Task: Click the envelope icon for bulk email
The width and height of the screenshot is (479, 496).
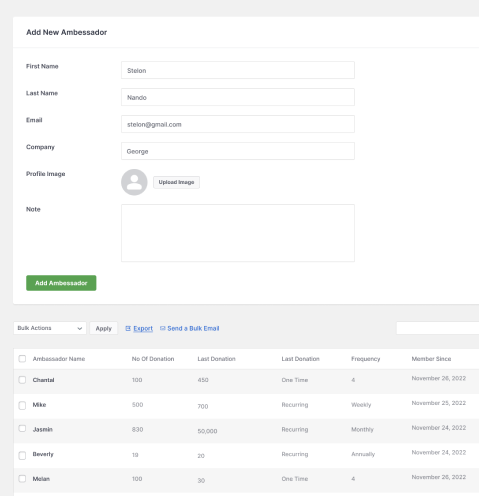Action: point(163,328)
